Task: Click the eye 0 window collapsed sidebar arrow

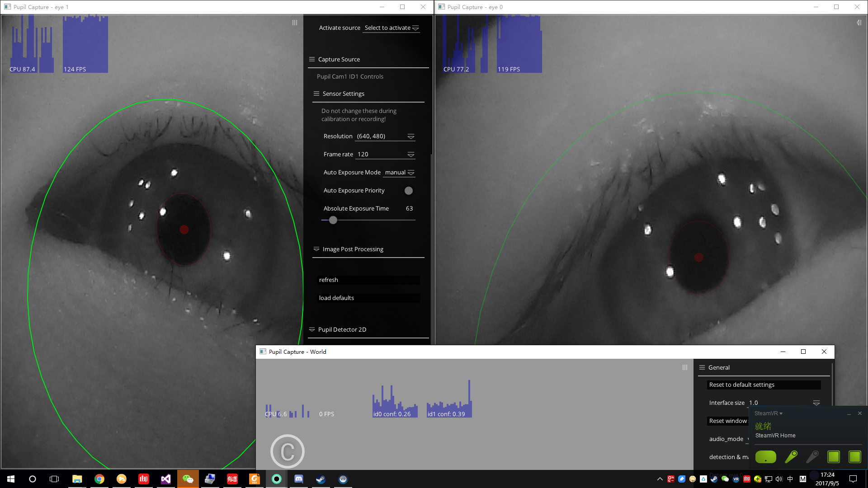Action: 859,23
